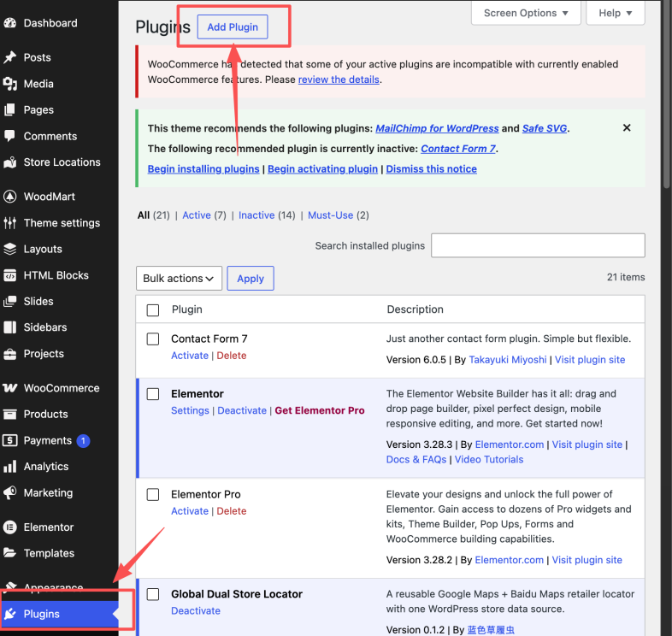
Task: Deactivate Global Dual Store Locator plugin
Action: click(196, 611)
